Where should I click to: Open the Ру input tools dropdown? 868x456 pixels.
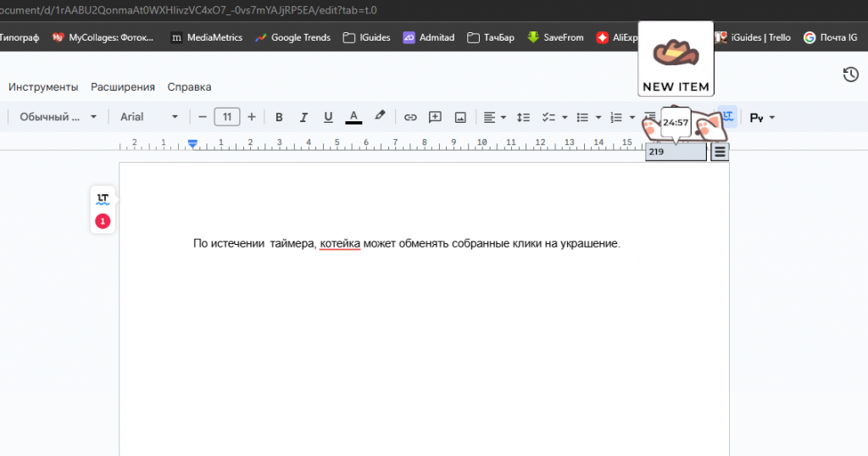tap(762, 117)
